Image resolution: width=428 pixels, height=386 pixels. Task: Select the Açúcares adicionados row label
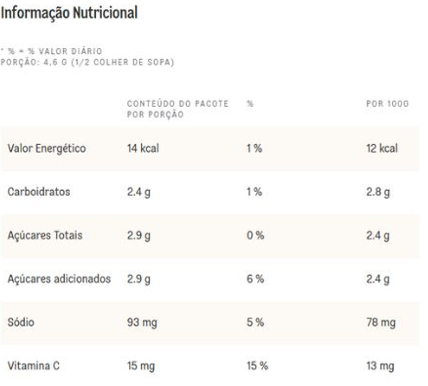59,279
